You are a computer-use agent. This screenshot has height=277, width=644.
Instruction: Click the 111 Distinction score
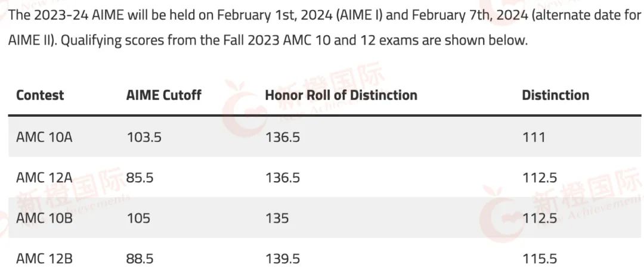[534, 136]
